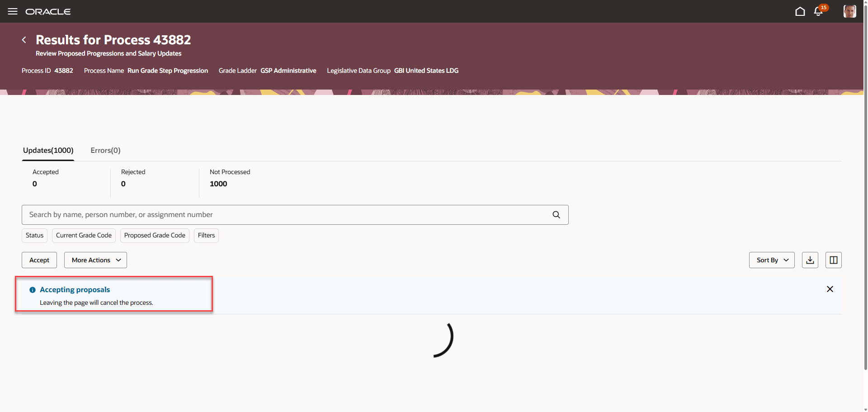Click the search magnifier icon
Image resolution: width=868 pixels, height=412 pixels.
pos(557,215)
